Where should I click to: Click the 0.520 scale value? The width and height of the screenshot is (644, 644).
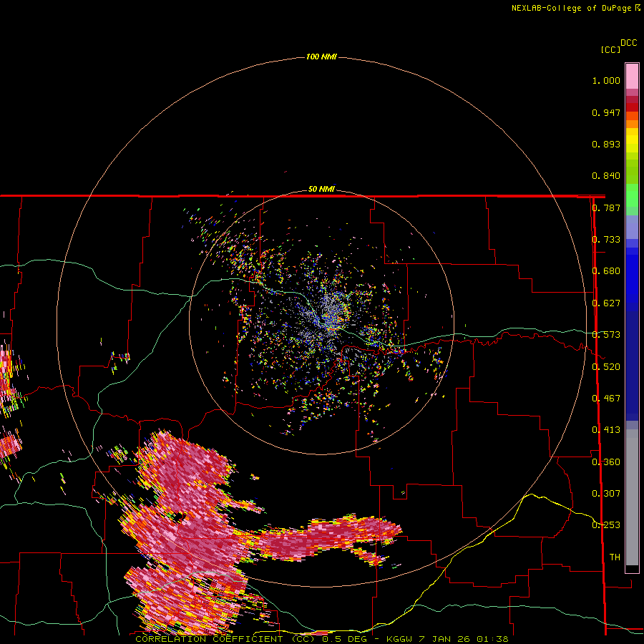tap(606, 367)
